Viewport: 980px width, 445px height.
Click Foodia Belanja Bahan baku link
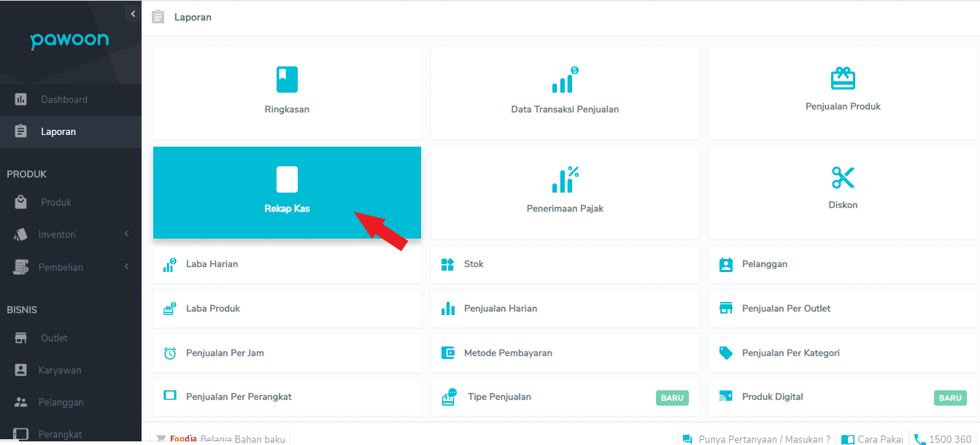point(220,438)
